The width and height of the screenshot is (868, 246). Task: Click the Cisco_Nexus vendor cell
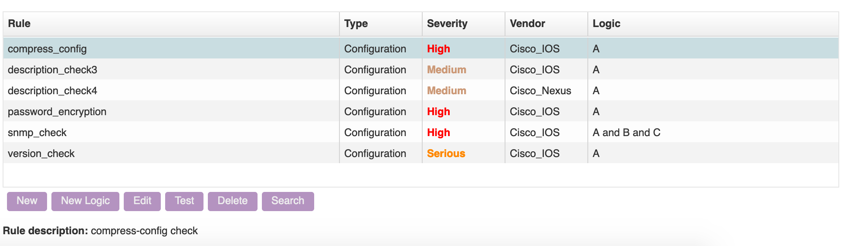(x=540, y=91)
